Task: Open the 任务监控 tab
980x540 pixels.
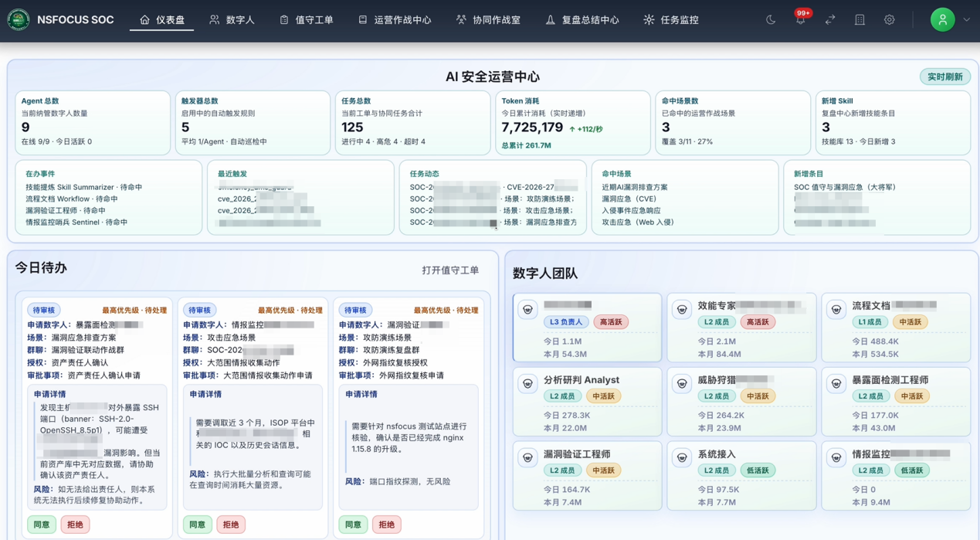Action: (671, 20)
